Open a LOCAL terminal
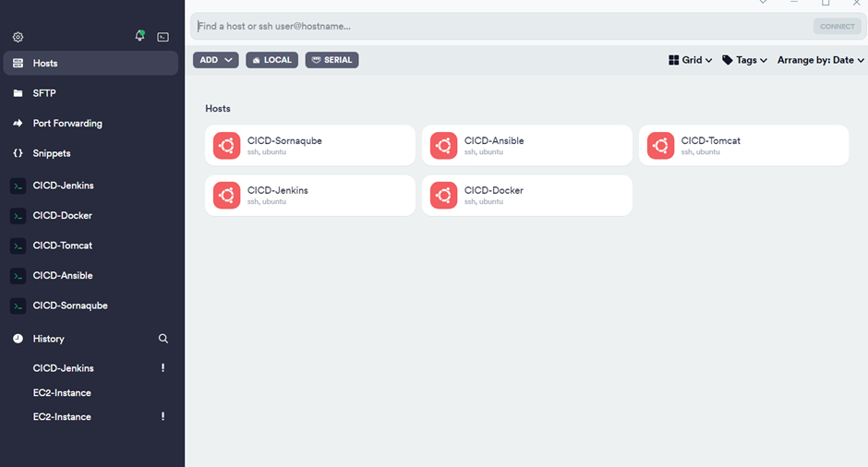The height and width of the screenshot is (467, 868). click(x=271, y=60)
